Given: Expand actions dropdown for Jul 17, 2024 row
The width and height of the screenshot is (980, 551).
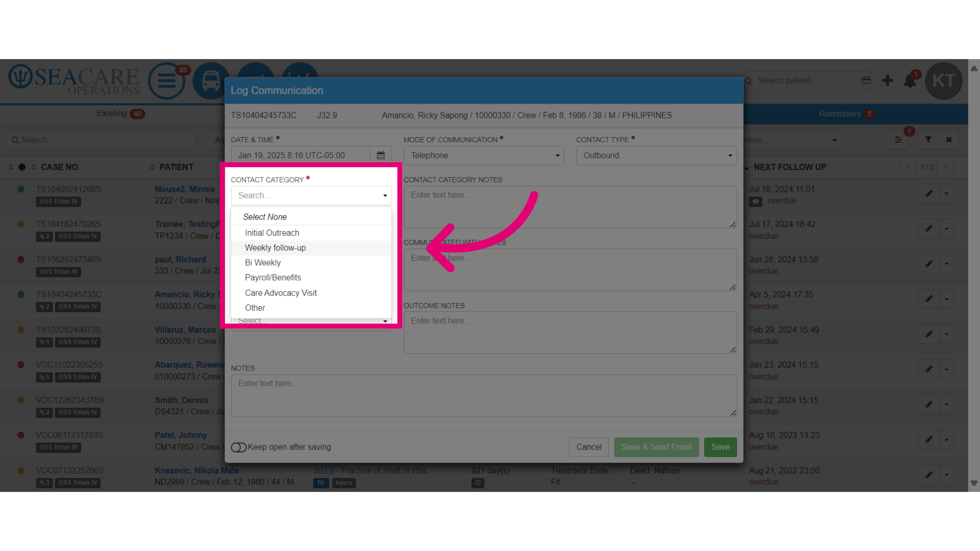Looking at the screenshot, I should [947, 229].
